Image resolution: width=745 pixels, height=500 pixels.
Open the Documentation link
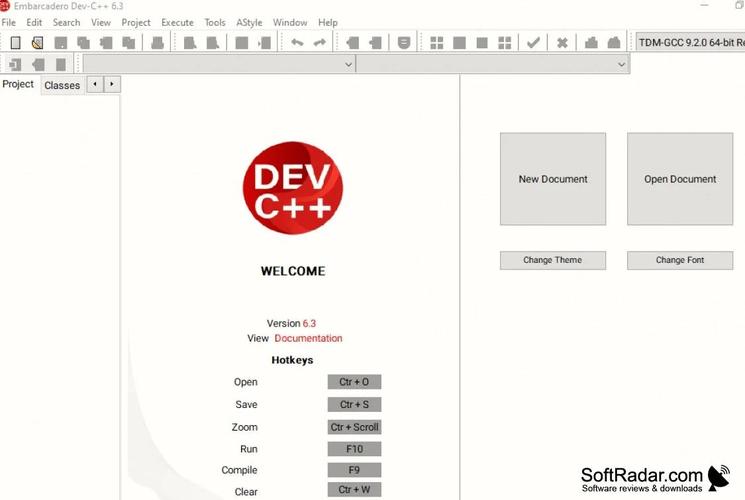pyautogui.click(x=308, y=338)
